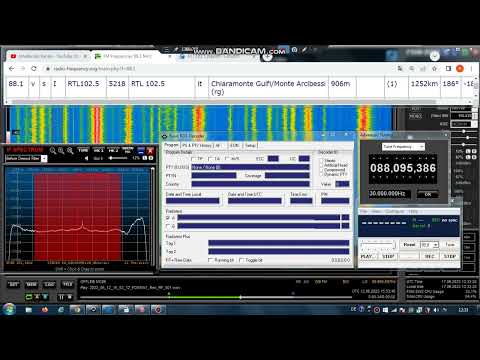Image resolution: width=480 pixels, height=360 pixels.
Task: Adjust slider in the recorder window
Action: 378,246
